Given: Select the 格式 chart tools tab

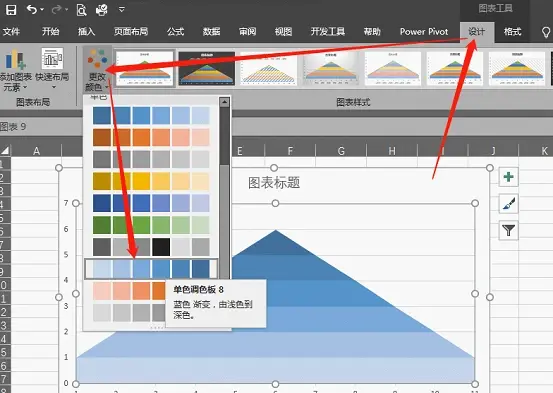Looking at the screenshot, I should 512,32.
